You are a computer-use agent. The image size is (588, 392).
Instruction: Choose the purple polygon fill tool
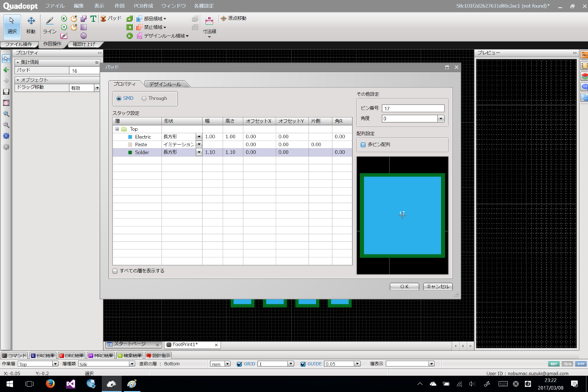tap(83, 19)
